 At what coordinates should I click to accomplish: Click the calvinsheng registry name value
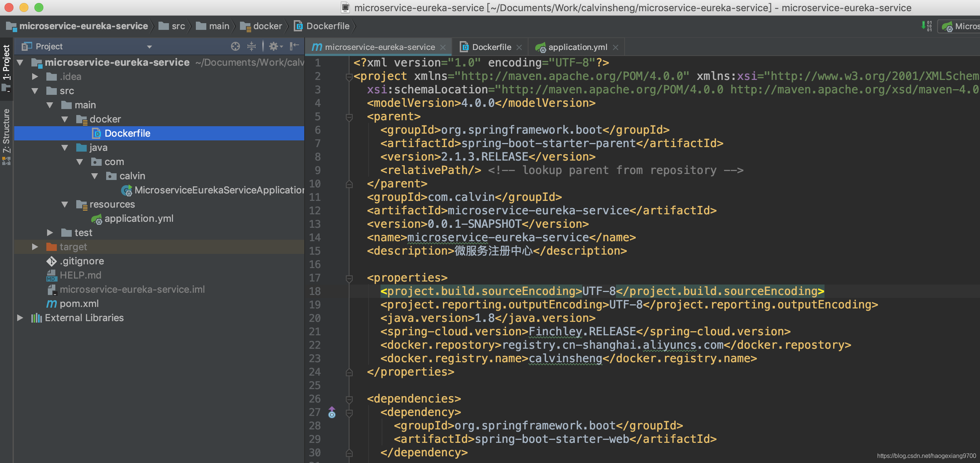point(566,358)
